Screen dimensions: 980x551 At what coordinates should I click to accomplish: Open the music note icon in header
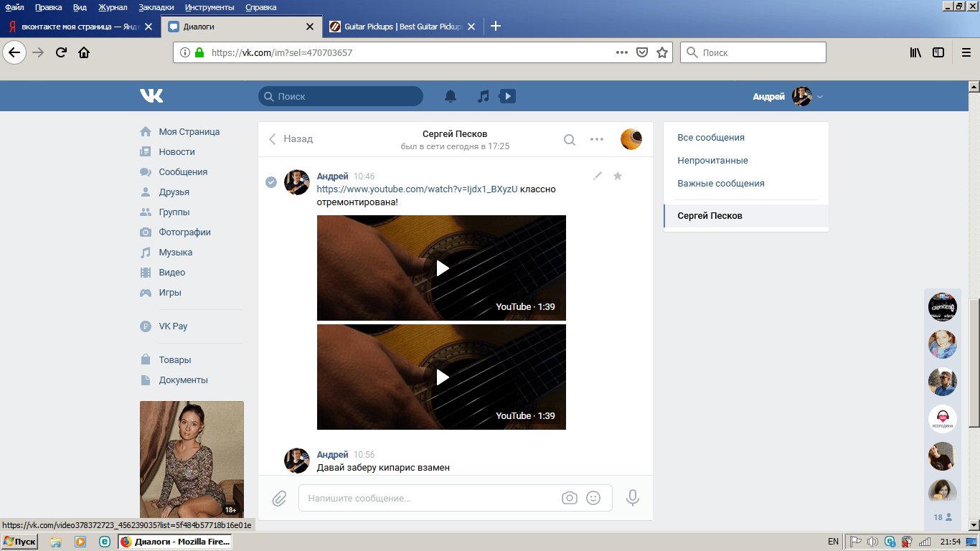484,96
